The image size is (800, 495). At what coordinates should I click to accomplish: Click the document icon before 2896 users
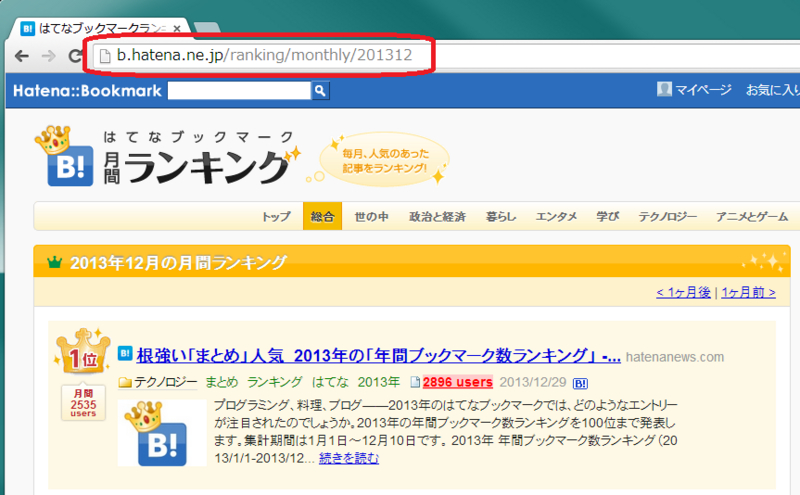click(x=415, y=382)
